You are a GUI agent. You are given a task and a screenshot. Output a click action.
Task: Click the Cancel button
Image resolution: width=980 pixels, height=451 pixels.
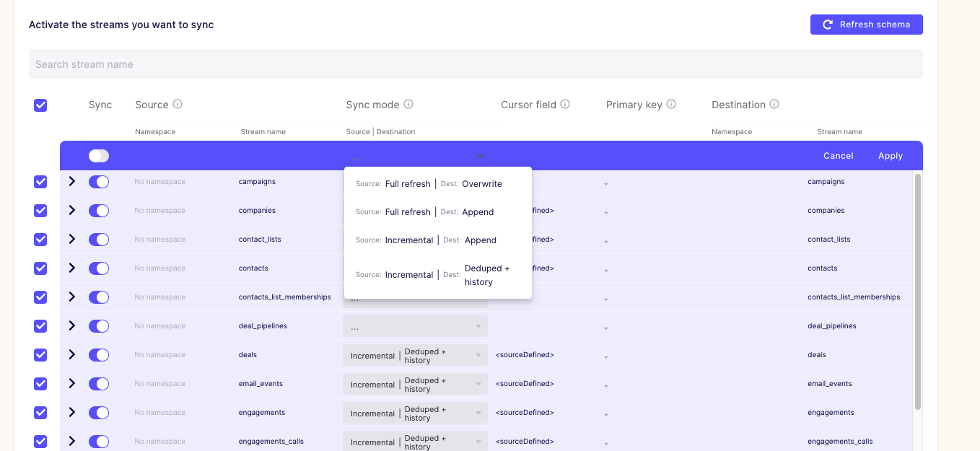tap(838, 155)
